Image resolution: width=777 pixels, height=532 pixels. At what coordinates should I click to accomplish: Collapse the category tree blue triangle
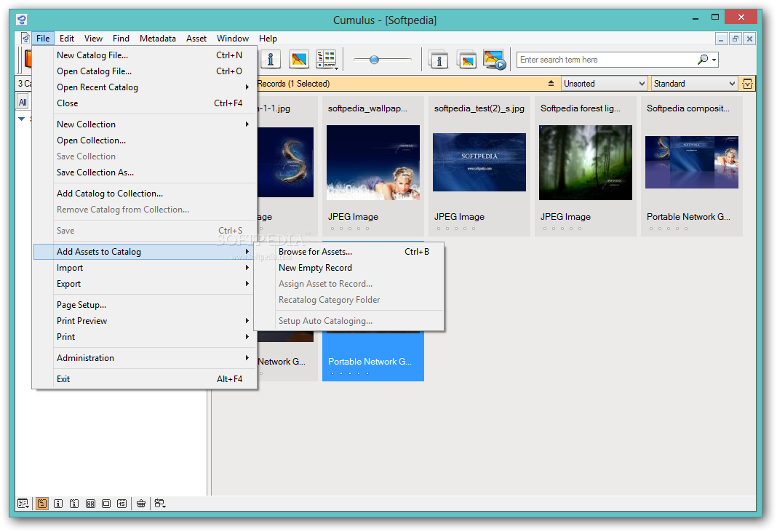click(21, 119)
